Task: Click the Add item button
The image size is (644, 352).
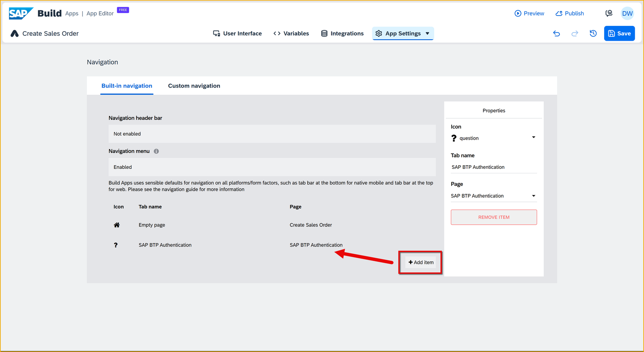Action: (421, 262)
